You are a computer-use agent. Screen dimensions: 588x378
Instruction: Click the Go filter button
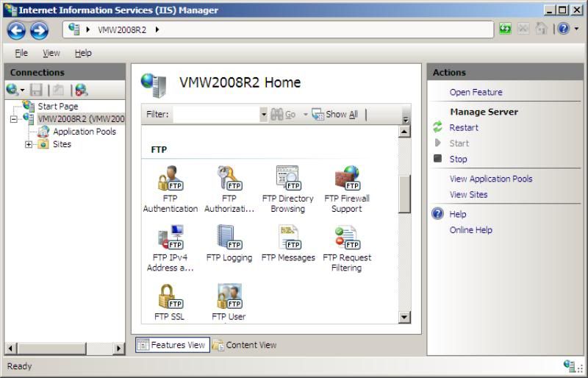tap(283, 115)
